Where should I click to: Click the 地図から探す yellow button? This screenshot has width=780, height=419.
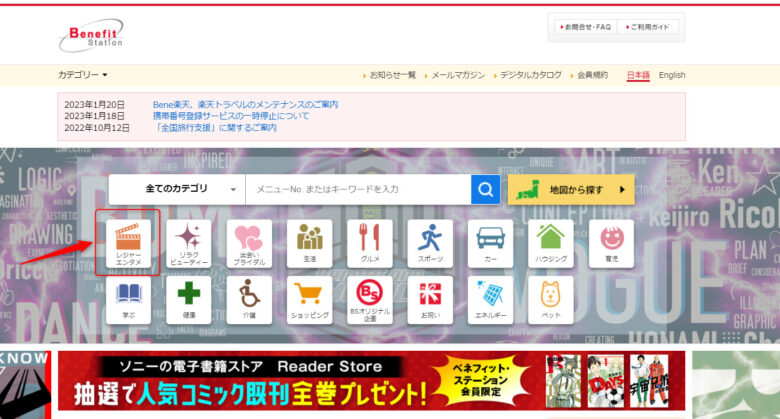point(571,189)
